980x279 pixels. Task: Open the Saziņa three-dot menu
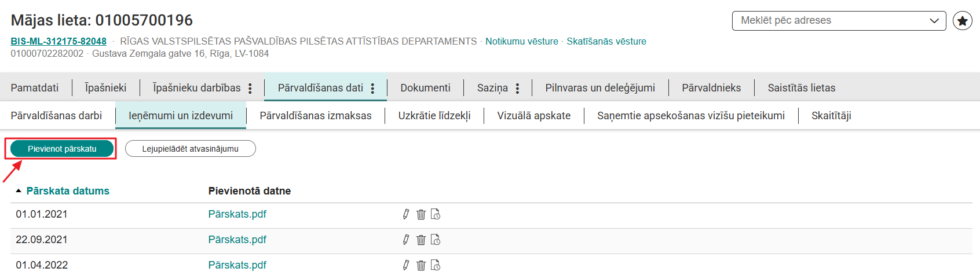pos(517,88)
